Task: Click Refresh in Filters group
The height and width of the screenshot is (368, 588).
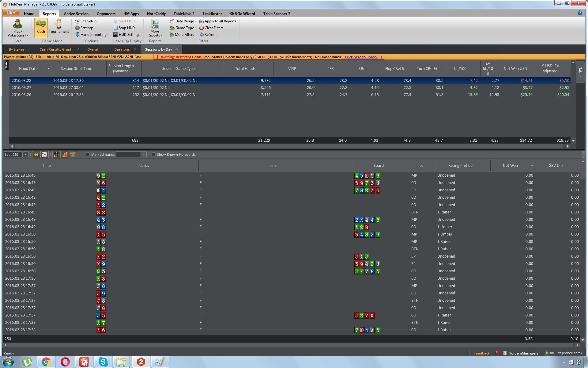Action: click(x=208, y=35)
